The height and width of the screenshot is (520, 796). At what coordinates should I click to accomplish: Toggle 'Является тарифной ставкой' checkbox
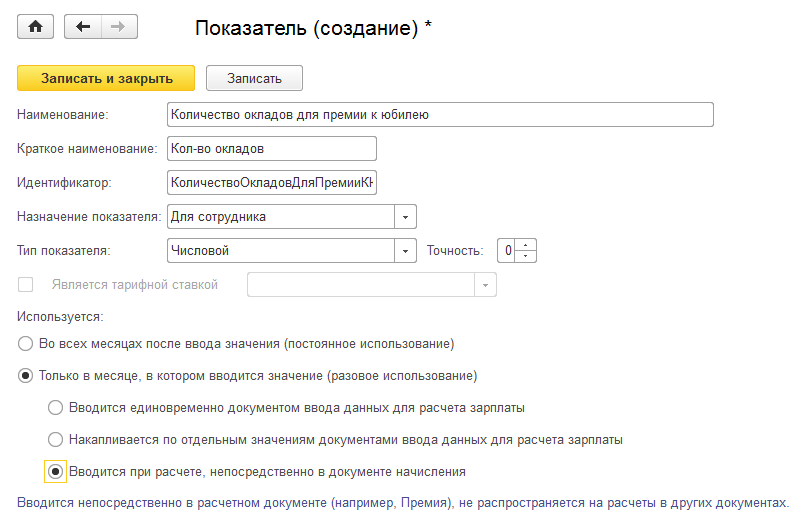tap(26, 285)
